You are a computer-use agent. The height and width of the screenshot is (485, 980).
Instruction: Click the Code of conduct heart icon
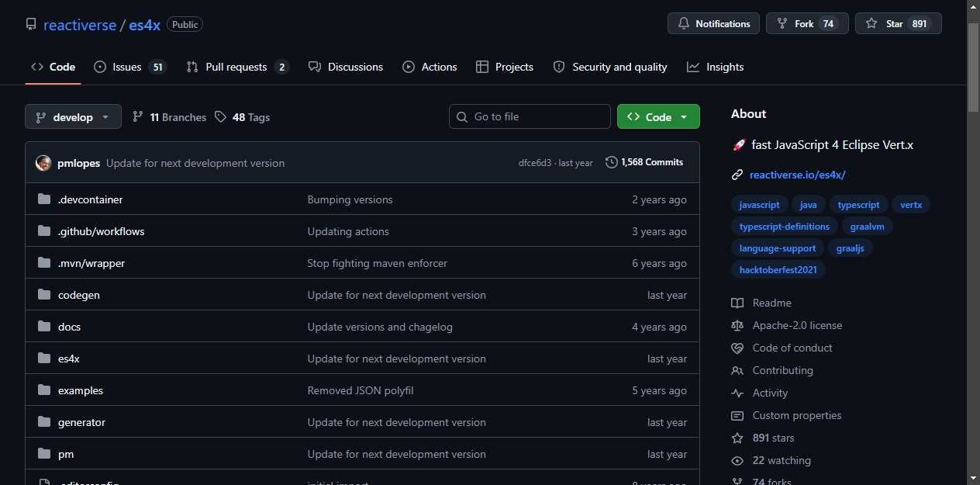tap(737, 348)
